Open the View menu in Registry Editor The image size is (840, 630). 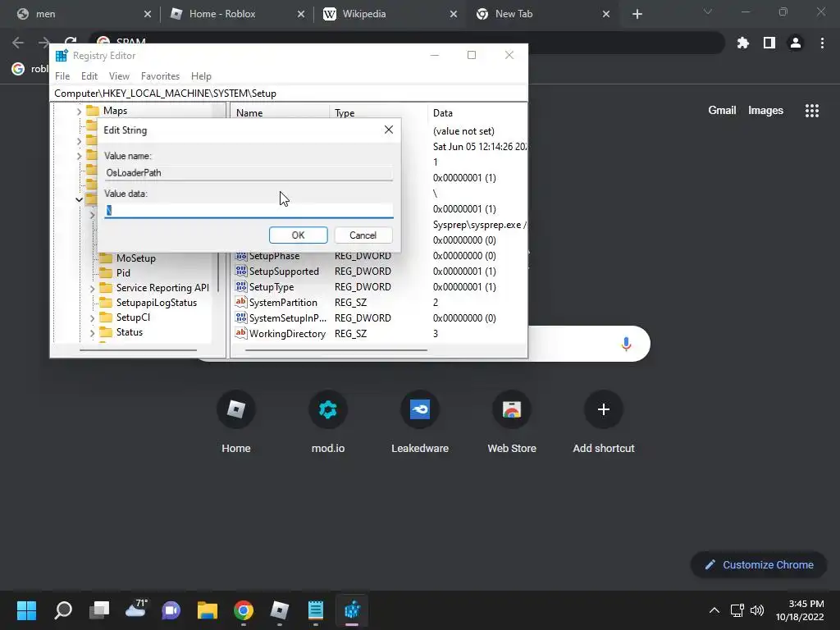[119, 76]
